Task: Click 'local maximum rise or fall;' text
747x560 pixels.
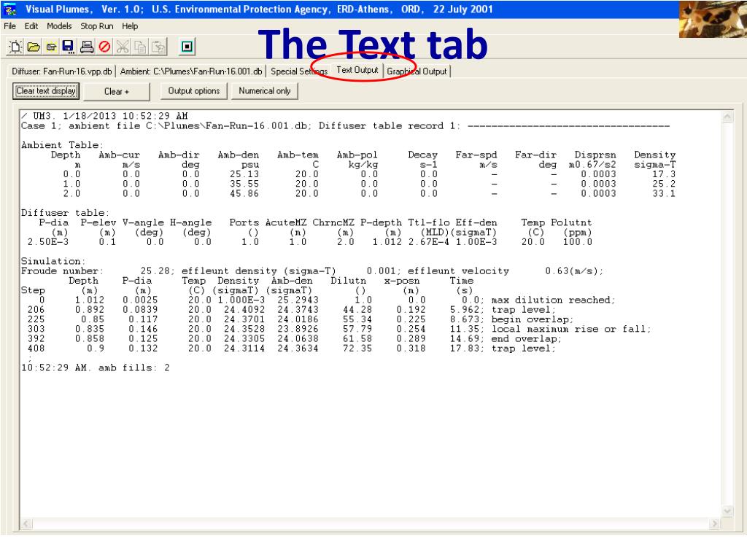Action: point(571,329)
